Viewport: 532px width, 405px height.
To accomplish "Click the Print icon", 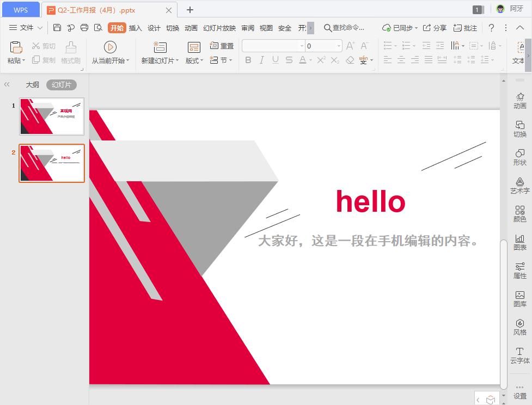I will click(84, 28).
